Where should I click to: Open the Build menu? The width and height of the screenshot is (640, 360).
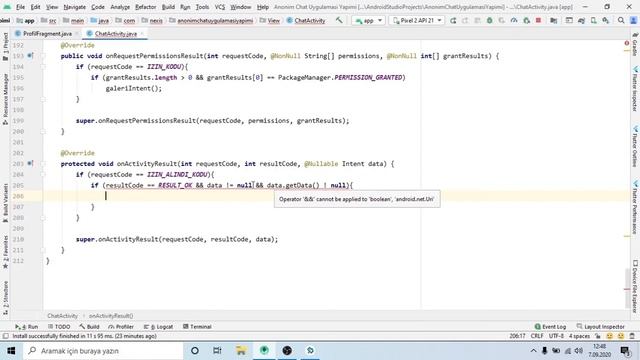(168, 7)
